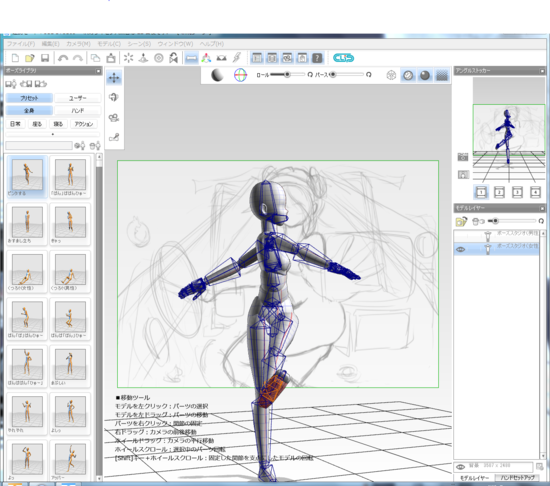550x486 pixels.
Task: Select the camera tool in vertical toolbox
Action: point(114,117)
